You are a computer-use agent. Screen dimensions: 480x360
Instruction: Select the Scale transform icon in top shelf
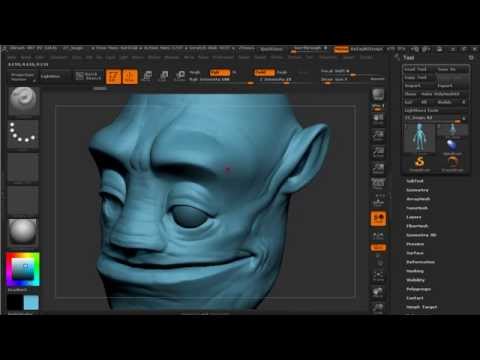click(x=163, y=76)
